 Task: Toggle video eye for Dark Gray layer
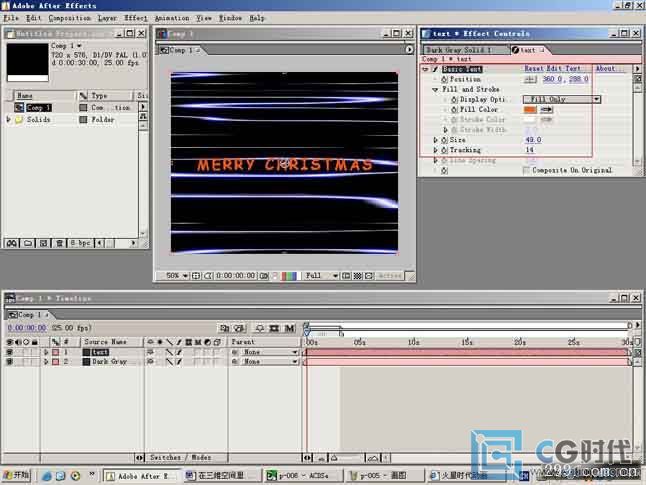pyautogui.click(x=9, y=362)
